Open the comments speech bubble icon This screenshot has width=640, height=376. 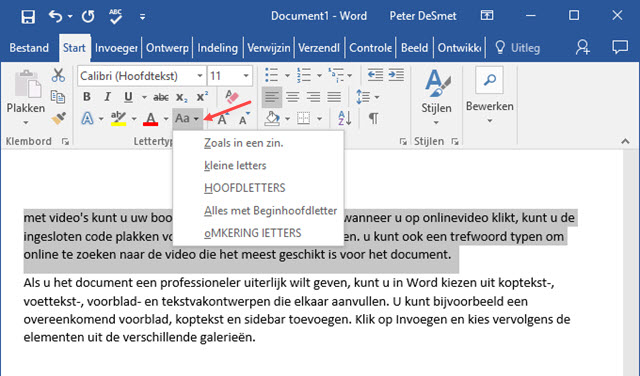tap(620, 47)
